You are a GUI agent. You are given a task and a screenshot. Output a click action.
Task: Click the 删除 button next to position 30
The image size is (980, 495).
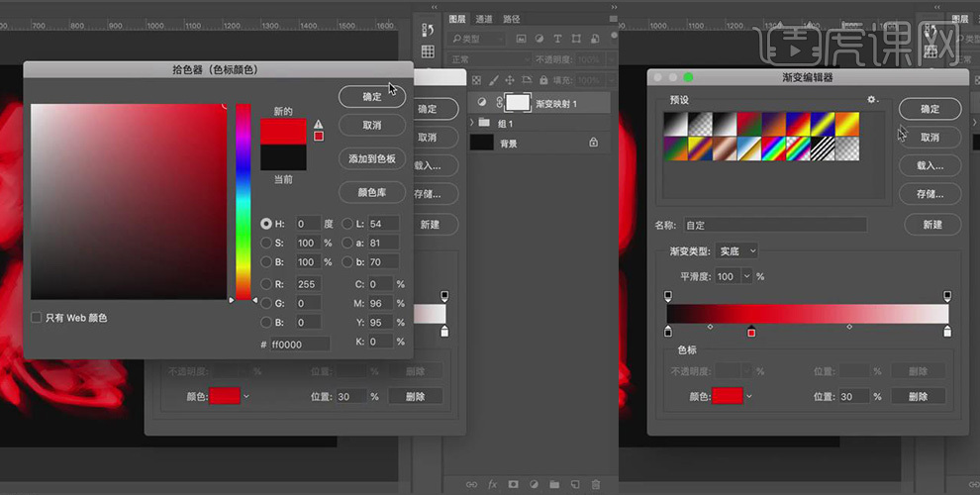click(x=918, y=396)
